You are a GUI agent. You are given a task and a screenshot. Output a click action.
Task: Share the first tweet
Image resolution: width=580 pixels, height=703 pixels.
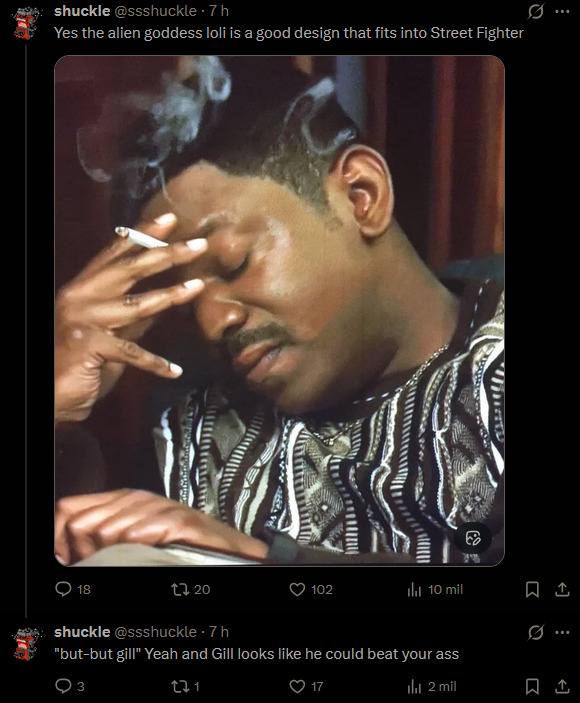click(562, 589)
